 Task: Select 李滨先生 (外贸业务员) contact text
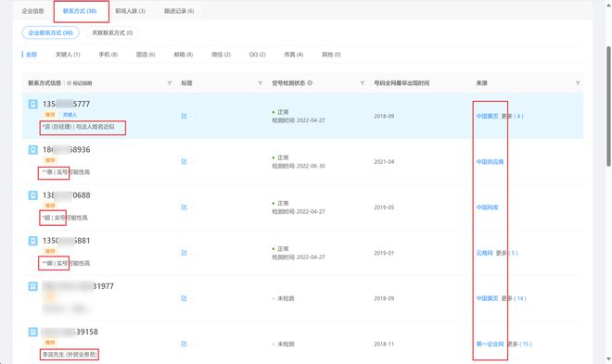click(70, 355)
